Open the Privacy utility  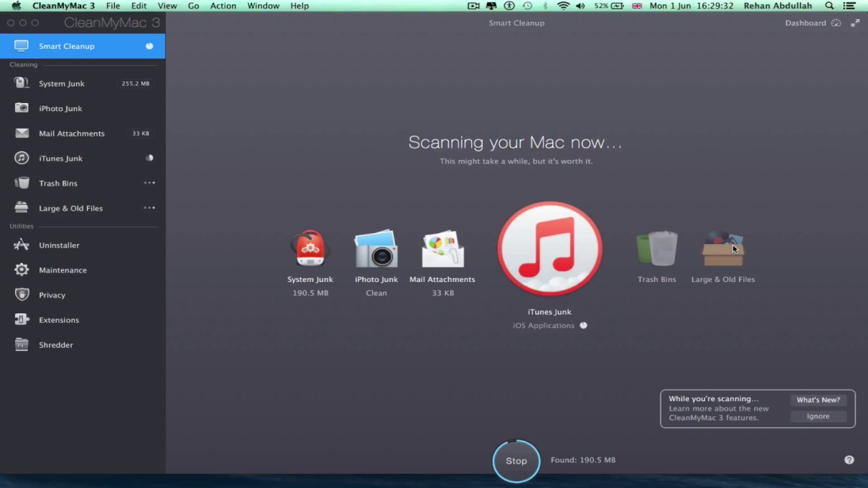tap(82, 295)
